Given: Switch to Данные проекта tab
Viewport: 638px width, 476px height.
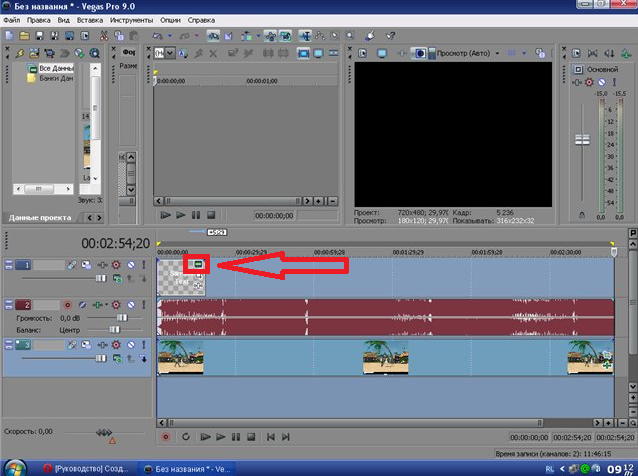Looking at the screenshot, I should tap(40, 218).
